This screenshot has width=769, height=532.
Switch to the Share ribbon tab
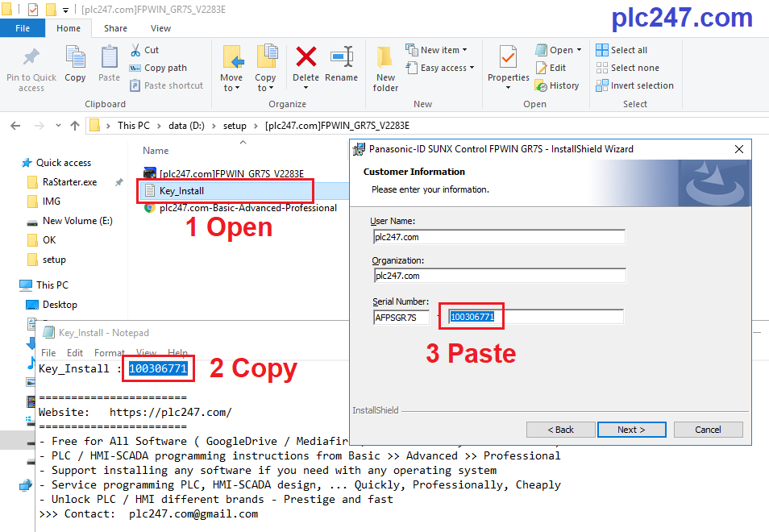pos(116,28)
